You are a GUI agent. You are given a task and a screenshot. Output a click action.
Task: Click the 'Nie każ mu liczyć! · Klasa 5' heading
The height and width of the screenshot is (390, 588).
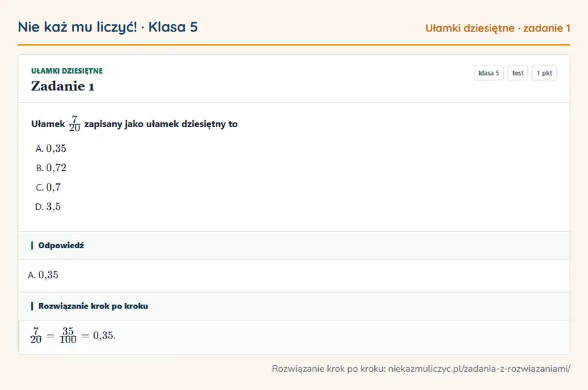(x=108, y=27)
